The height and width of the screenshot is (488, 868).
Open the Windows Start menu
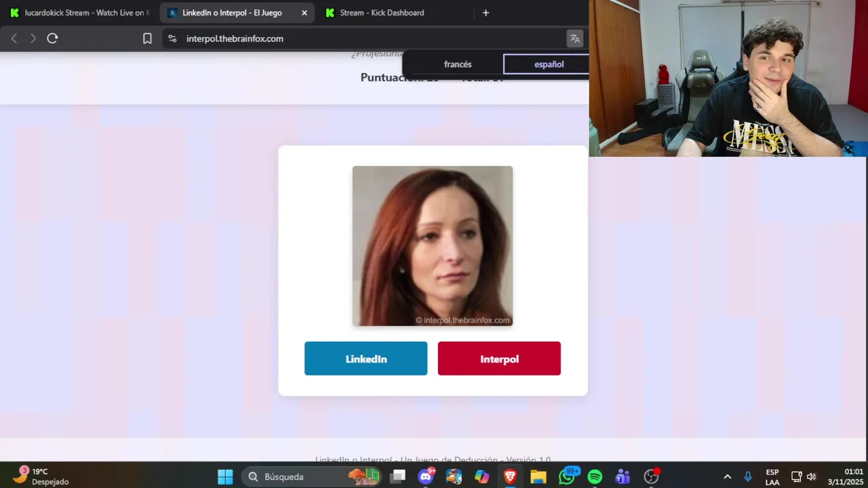point(225,476)
